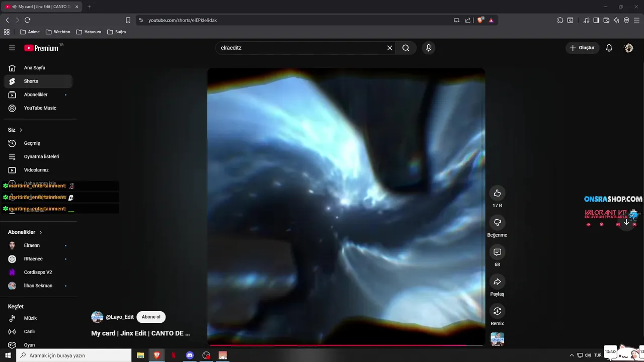The height and width of the screenshot is (362, 644).
Task: Click the YouTube Premium logo
Action: tap(42, 48)
